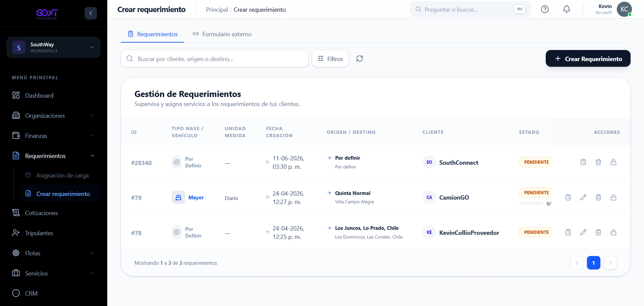The height and width of the screenshot is (306, 644).
Task: Delete requirement #78 with trash icon
Action: 598,232
